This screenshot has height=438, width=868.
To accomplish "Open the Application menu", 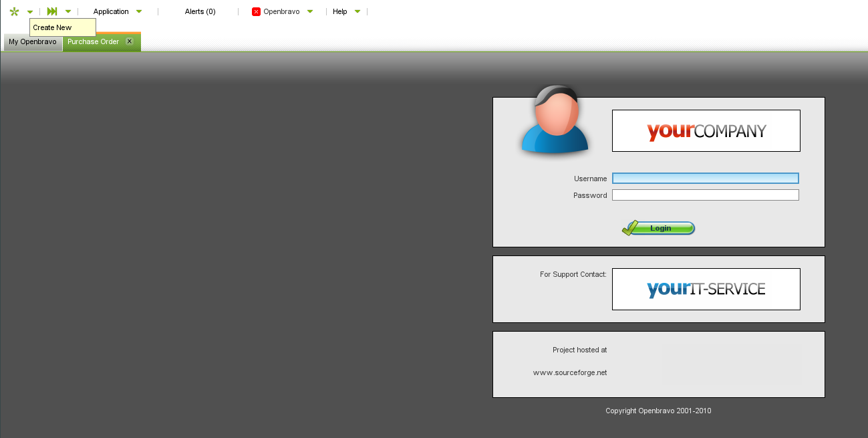I will [111, 11].
